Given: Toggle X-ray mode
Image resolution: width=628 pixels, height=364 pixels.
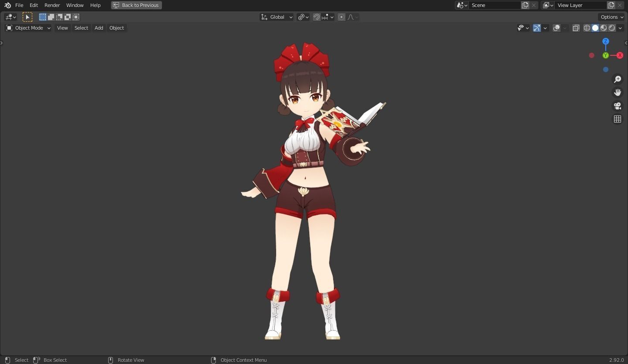Looking at the screenshot, I should point(576,28).
